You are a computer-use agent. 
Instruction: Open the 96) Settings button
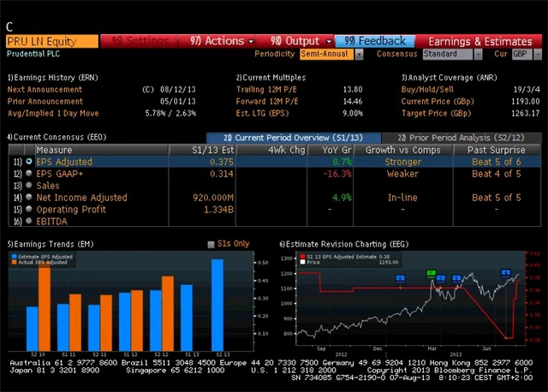[x=139, y=41]
